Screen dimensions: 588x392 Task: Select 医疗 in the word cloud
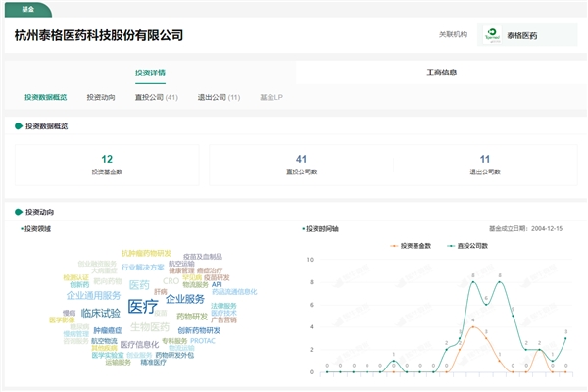(143, 307)
